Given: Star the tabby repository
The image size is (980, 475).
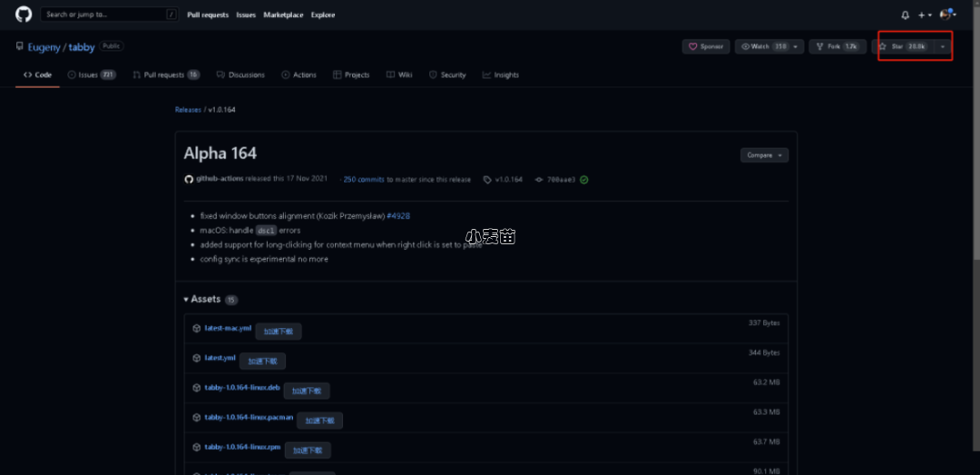Looking at the screenshot, I should point(905,46).
